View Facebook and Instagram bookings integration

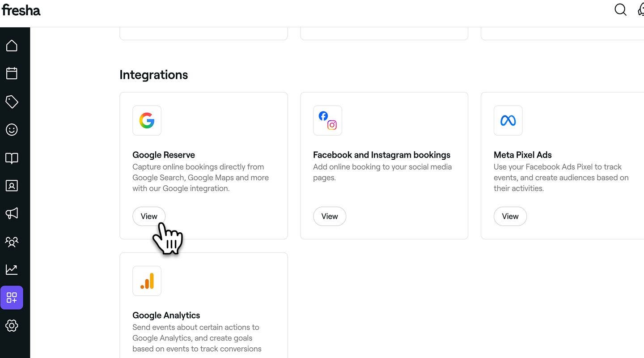point(330,216)
